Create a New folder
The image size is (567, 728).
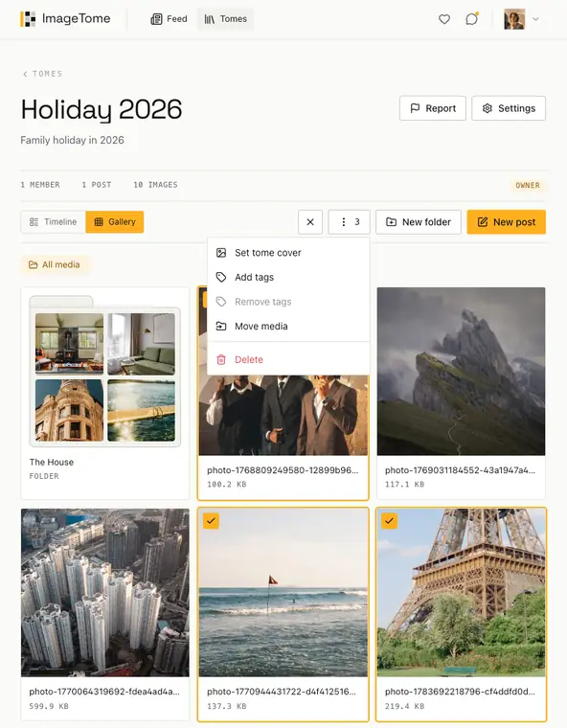(419, 222)
